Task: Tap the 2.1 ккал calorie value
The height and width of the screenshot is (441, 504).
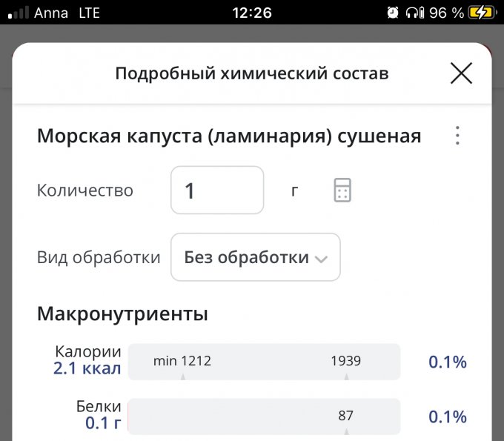Action: click(x=87, y=368)
